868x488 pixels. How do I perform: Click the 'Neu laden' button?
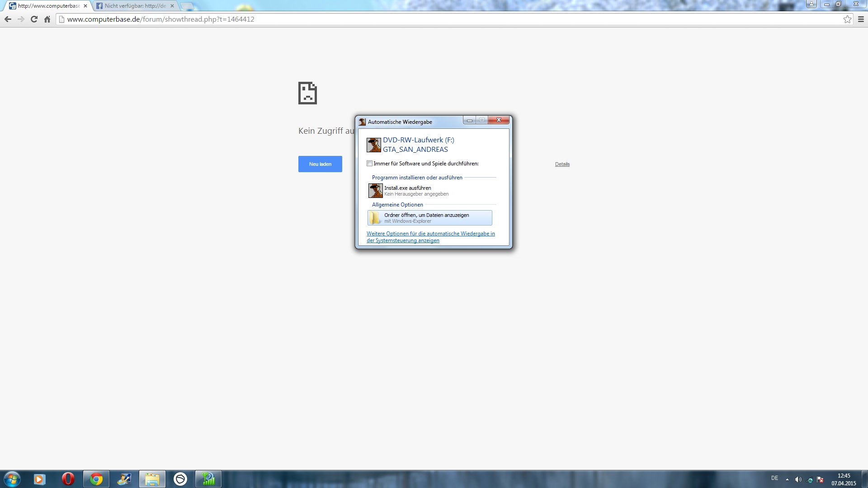[x=320, y=164]
